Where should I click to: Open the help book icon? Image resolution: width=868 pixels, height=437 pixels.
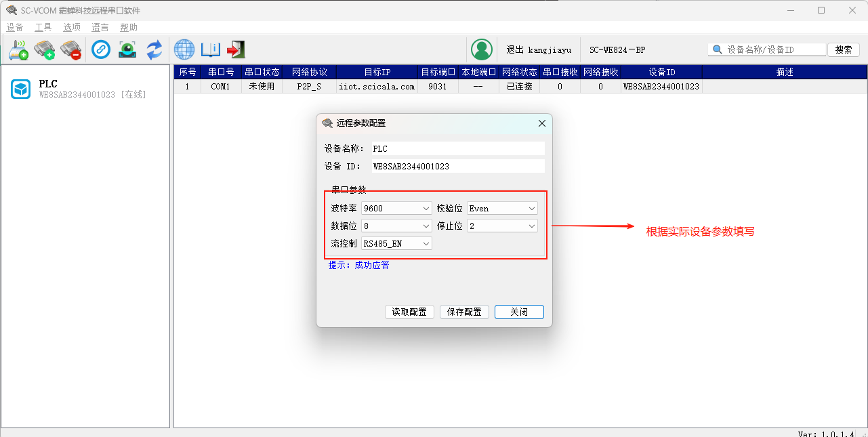(x=211, y=49)
